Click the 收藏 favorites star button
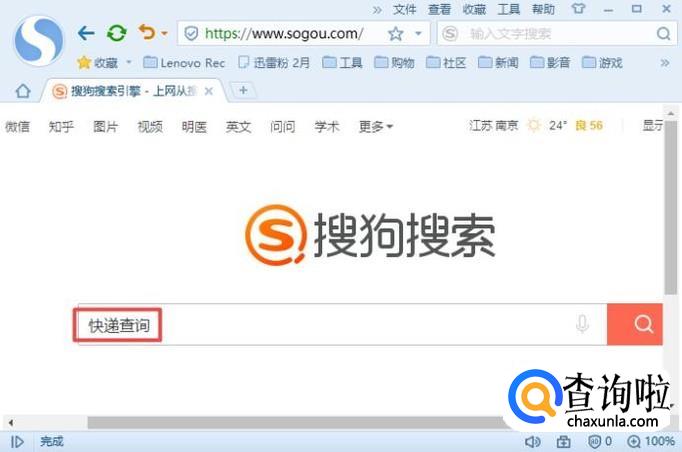 coord(97,63)
